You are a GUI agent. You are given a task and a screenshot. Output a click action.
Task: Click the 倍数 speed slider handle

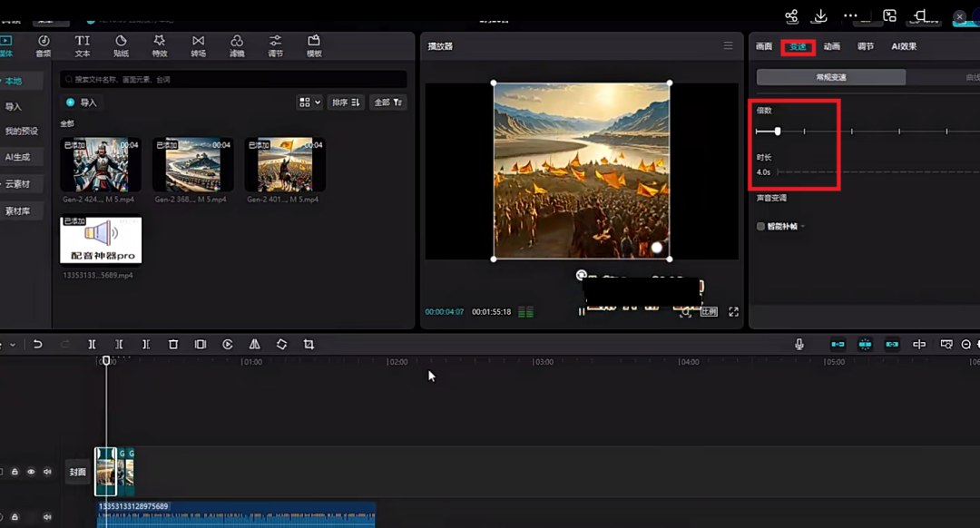point(778,132)
